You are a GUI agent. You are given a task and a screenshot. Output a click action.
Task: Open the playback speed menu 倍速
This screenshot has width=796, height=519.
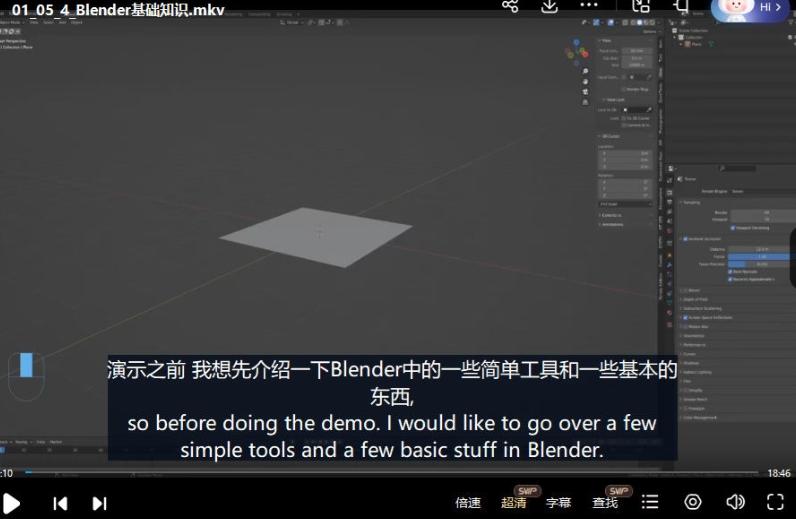(x=468, y=503)
